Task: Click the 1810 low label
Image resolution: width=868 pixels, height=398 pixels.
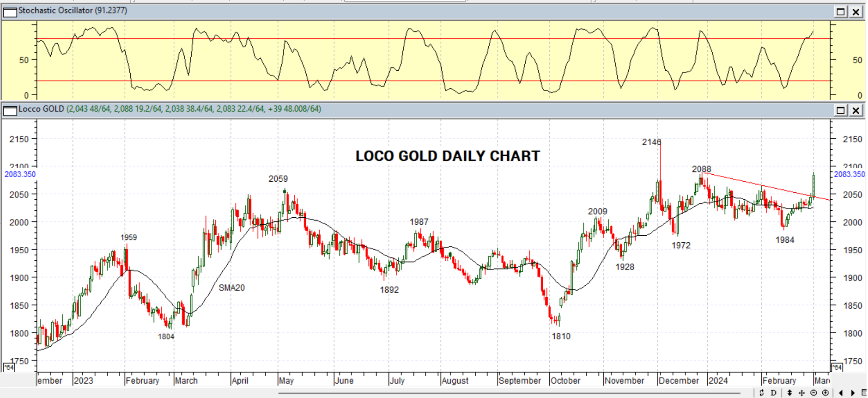Action: pos(561,336)
